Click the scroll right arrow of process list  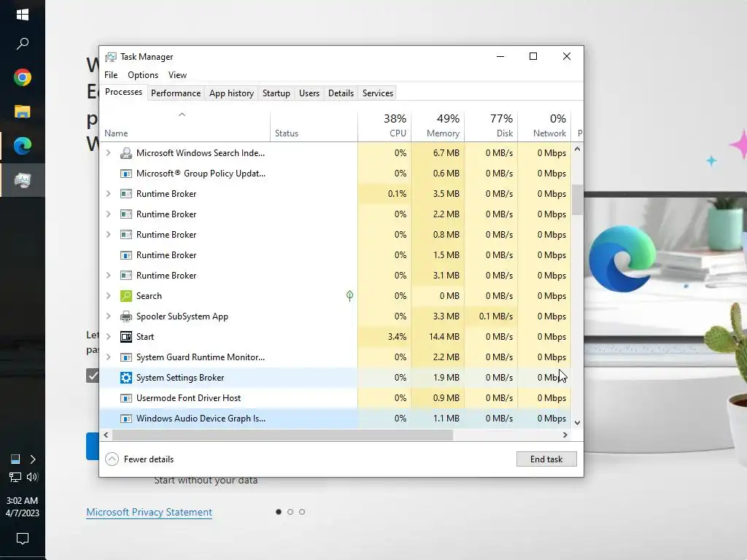[565, 435]
